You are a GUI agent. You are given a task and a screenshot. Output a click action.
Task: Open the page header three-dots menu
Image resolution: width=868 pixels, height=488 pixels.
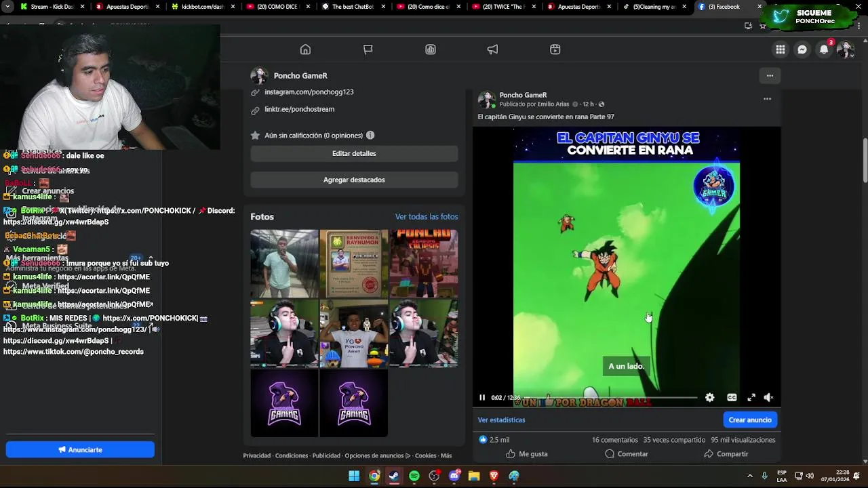(x=770, y=76)
